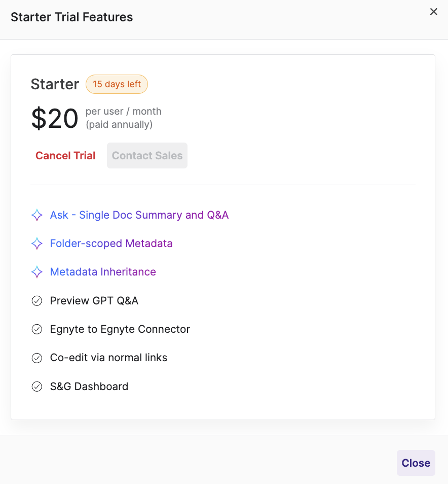Select the Preview GPT Q&A feature text
The image size is (448, 484).
pyautogui.click(x=94, y=300)
